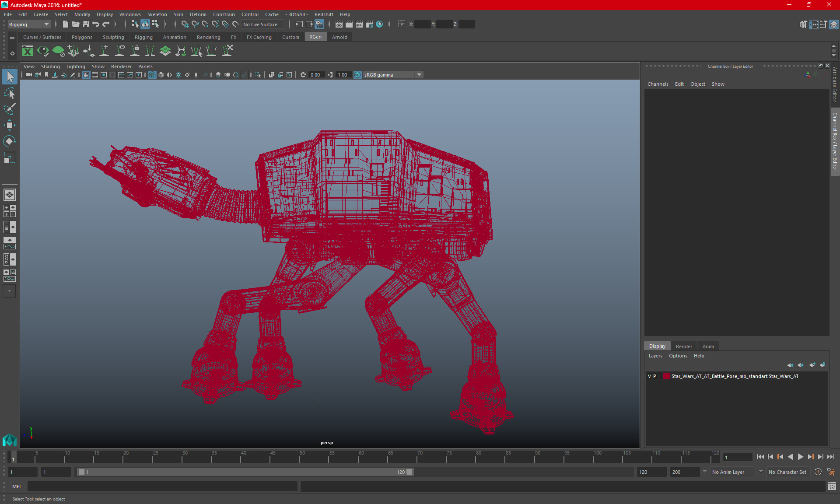Open the Render Settings clapper-gear icon

pos(369,24)
